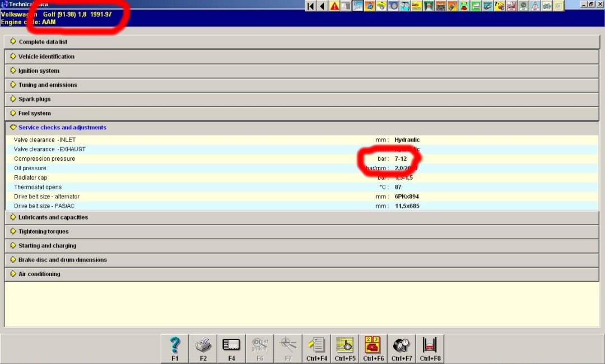
Task: Show the Brake disc and drum dimensions
Action: tap(62, 260)
